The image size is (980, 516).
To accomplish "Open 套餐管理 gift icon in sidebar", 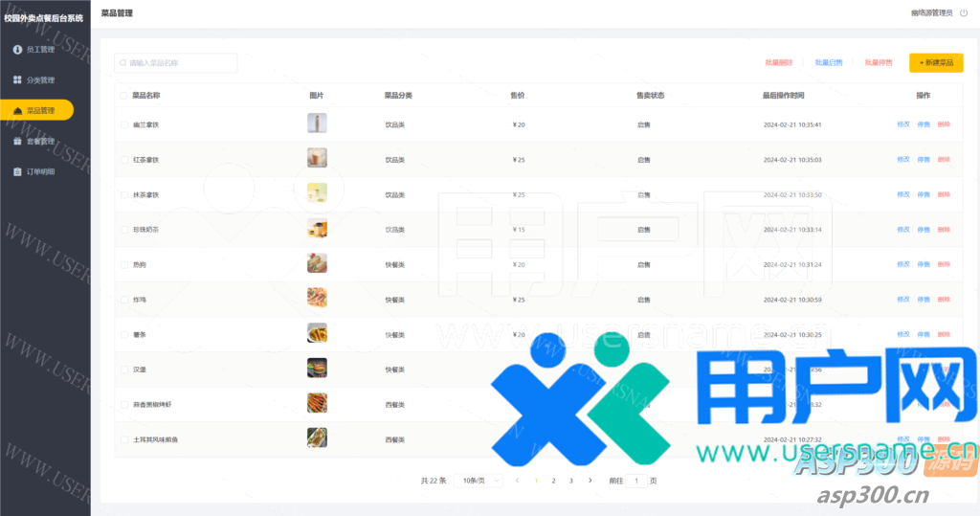I will (17, 142).
